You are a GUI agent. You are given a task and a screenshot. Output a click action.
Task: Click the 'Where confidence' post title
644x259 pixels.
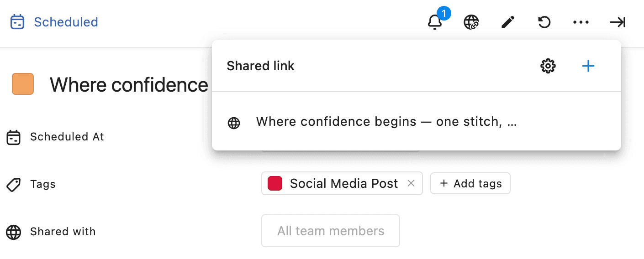129,85
